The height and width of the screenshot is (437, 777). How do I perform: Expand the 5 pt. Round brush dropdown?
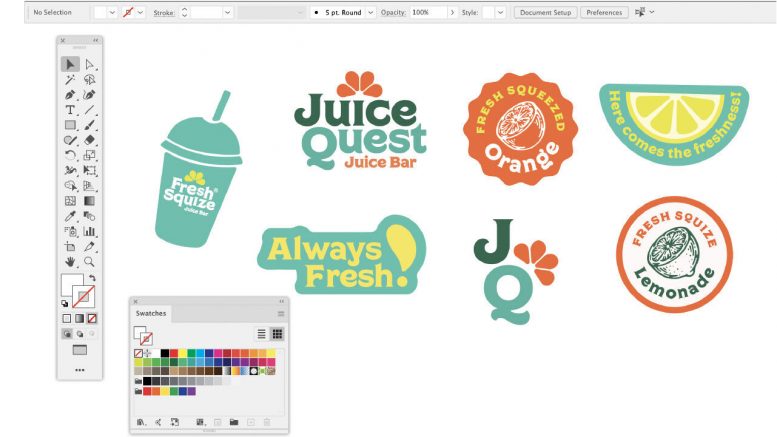pos(370,12)
